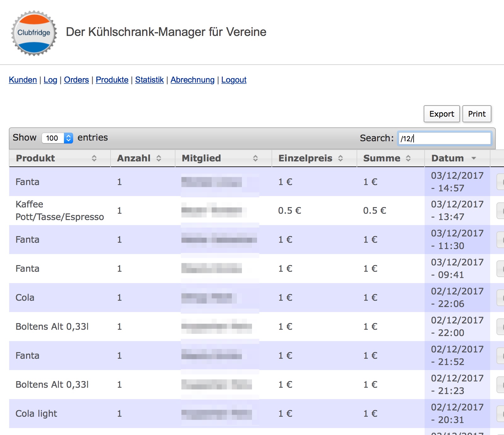Screen dimensions: 504x435
Task: Sort table by Produkt column arrows
Action: click(x=94, y=158)
